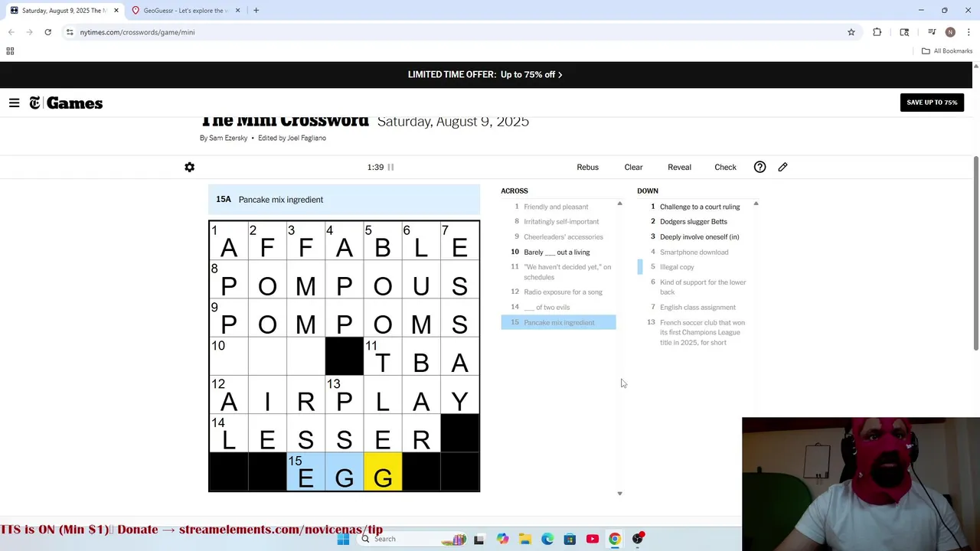Open Chrome extensions puzzle icon
The width and height of the screenshot is (980, 551).
tap(877, 32)
